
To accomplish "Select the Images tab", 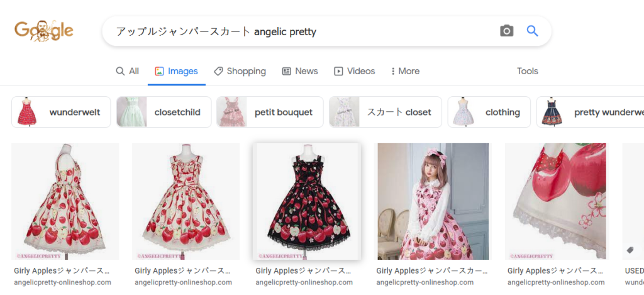I will pyautogui.click(x=177, y=71).
